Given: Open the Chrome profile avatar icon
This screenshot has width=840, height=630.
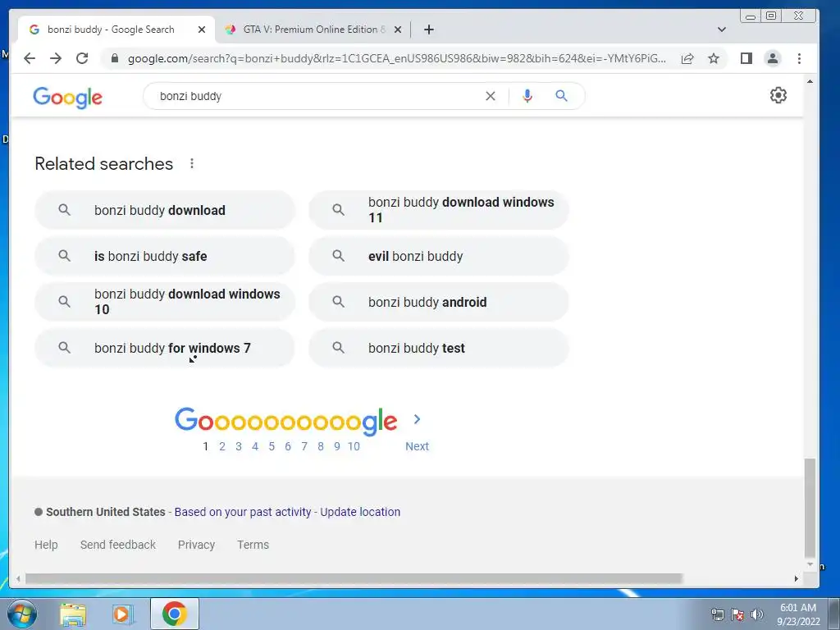Looking at the screenshot, I should 773,58.
